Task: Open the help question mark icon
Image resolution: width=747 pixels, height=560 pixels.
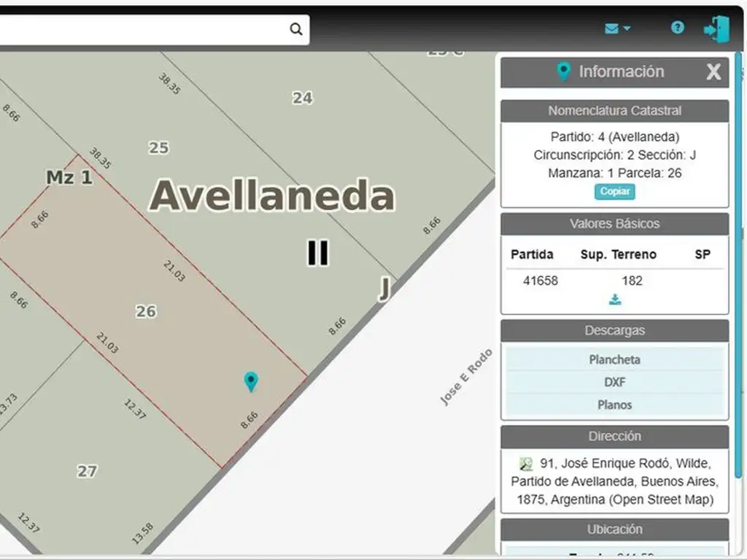Action: (678, 28)
